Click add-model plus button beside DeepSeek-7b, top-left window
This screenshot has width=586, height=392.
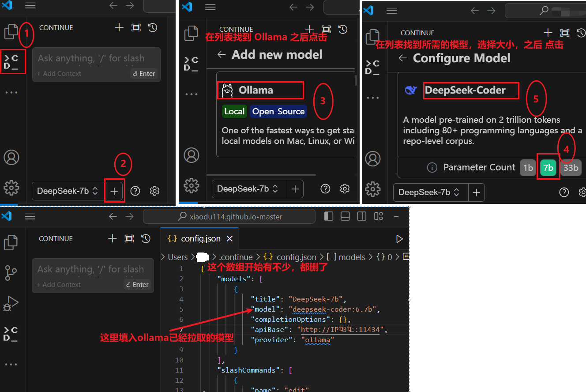click(114, 191)
